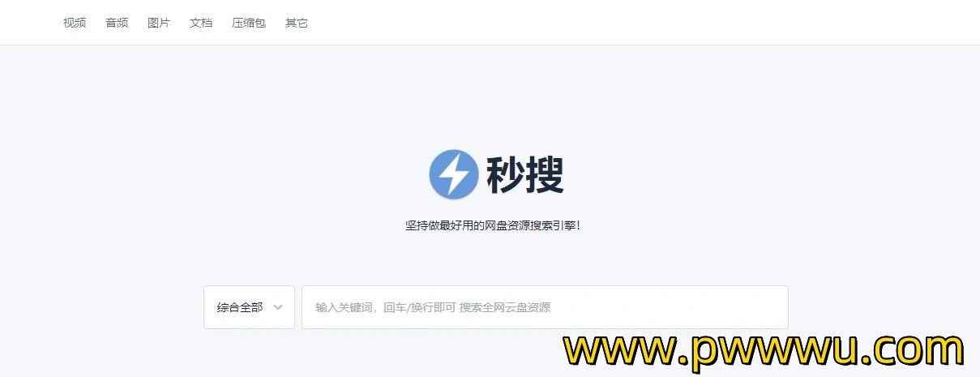Click the white bolt inside the logo circle

click(x=454, y=174)
